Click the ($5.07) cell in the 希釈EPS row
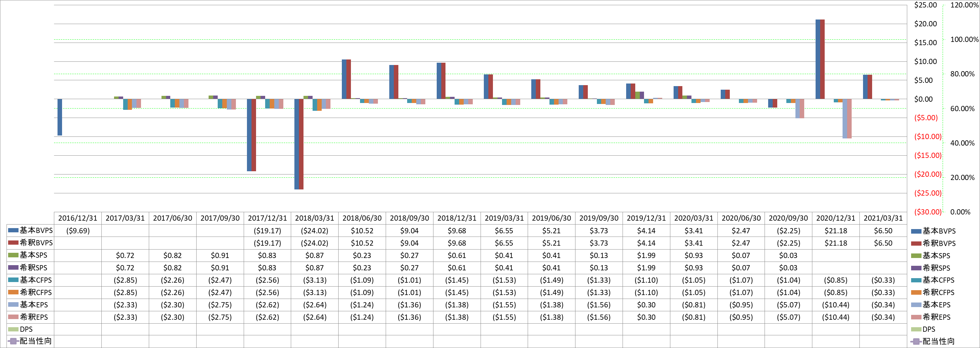This screenshot has width=980, height=348. (788, 317)
